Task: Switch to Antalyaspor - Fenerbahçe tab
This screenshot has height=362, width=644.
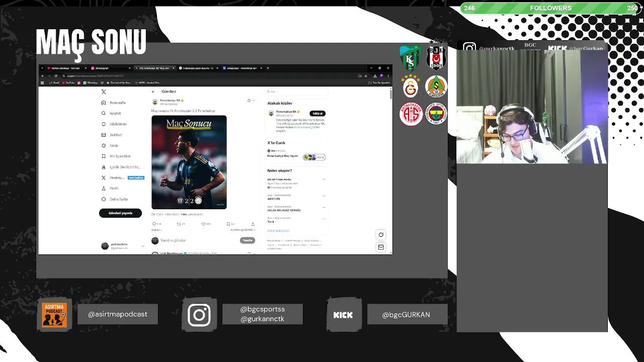Action: [x=242, y=68]
